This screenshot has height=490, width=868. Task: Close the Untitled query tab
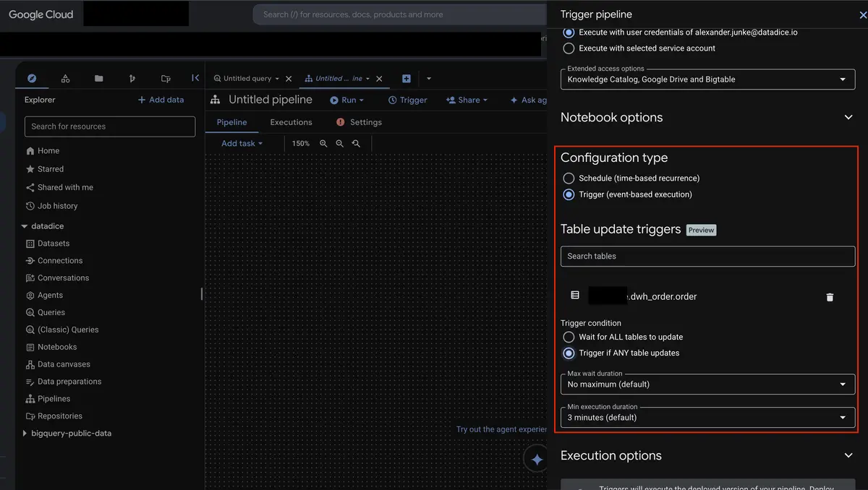point(289,79)
